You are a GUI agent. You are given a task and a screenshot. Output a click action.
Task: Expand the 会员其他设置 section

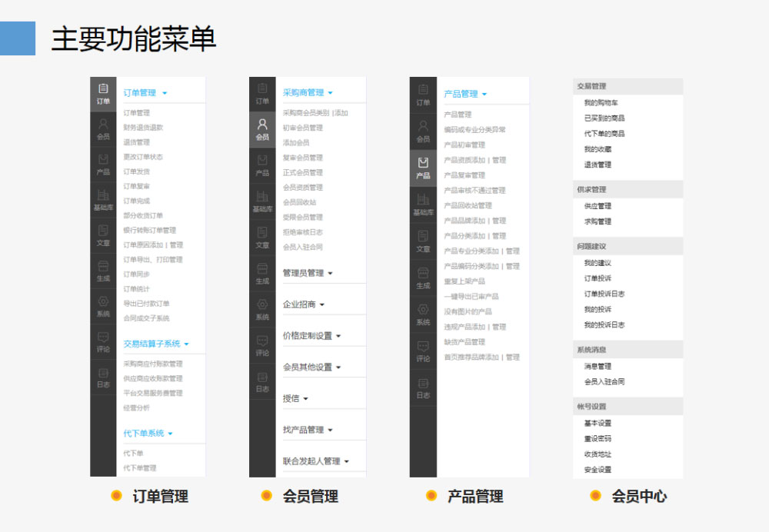(312, 367)
